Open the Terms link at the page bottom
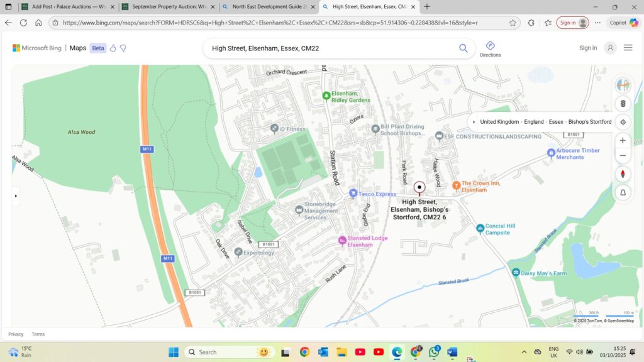Image resolution: width=644 pixels, height=362 pixels. [38, 334]
